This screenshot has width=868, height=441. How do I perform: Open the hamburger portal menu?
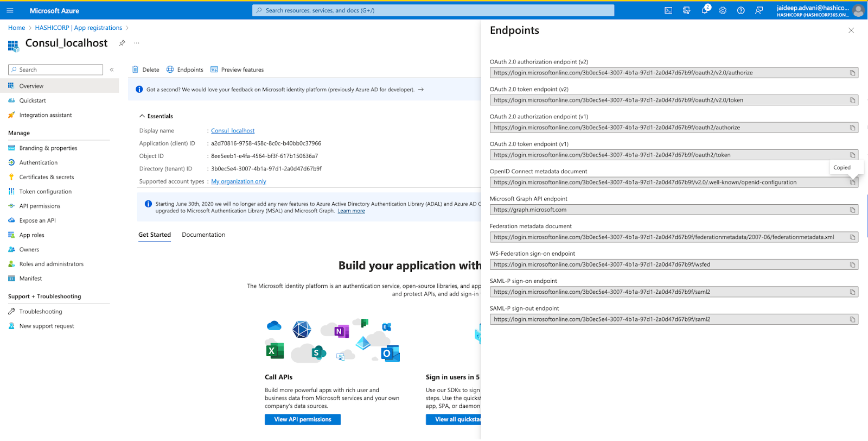click(x=10, y=10)
